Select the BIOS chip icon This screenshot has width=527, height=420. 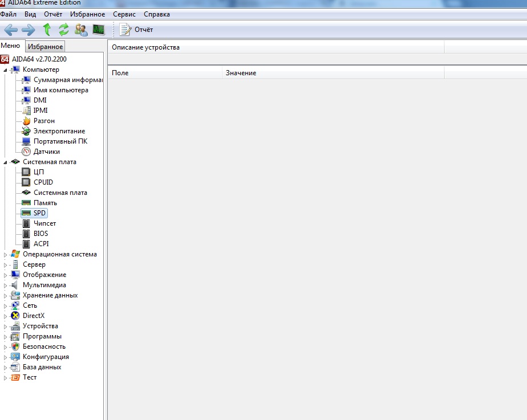pyautogui.click(x=26, y=234)
